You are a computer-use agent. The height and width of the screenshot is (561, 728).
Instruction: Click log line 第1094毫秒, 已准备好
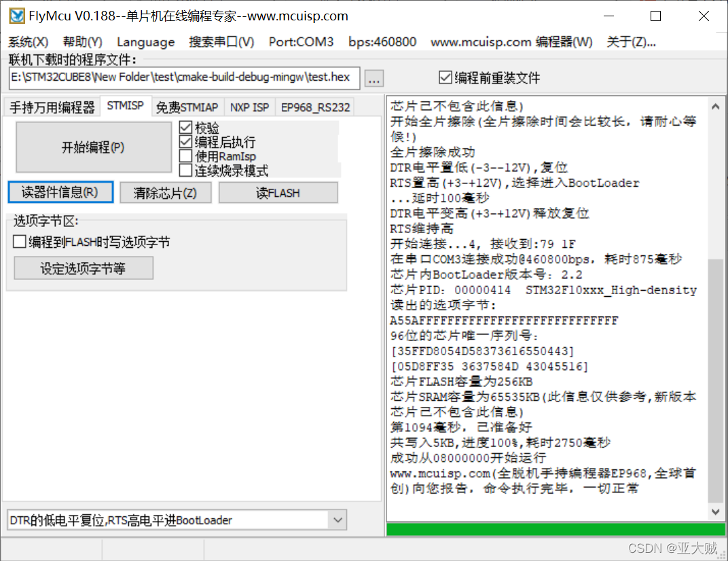[x=461, y=427]
